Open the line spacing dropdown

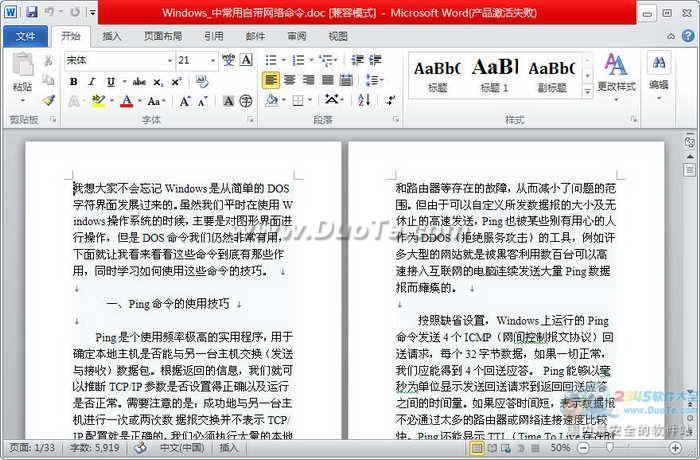click(374, 80)
